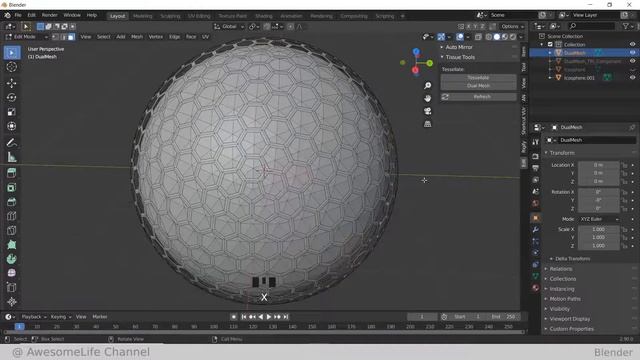Viewport: 640px width, 360px height.
Task: Select the Loop Cut tool
Action: [x=12, y=216]
